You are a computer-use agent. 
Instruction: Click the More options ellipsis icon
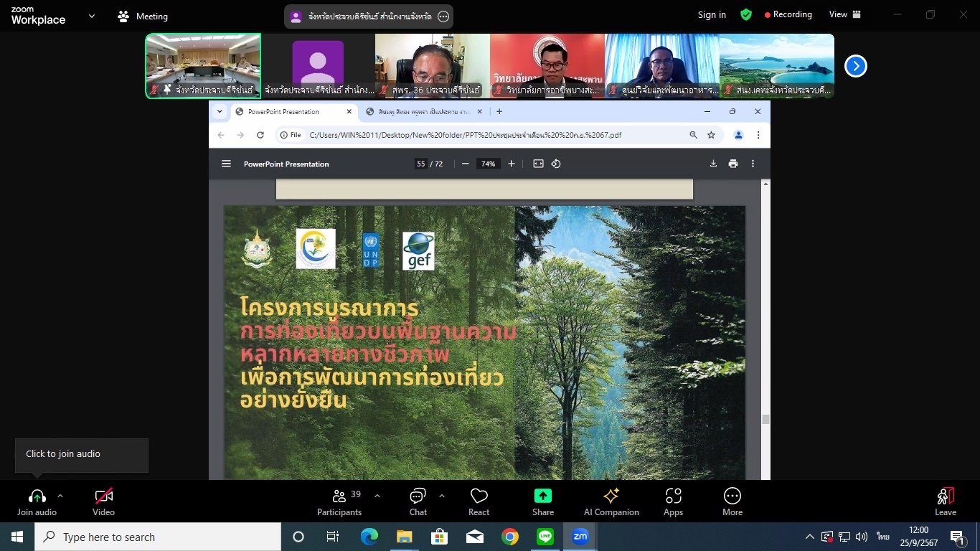click(x=732, y=501)
